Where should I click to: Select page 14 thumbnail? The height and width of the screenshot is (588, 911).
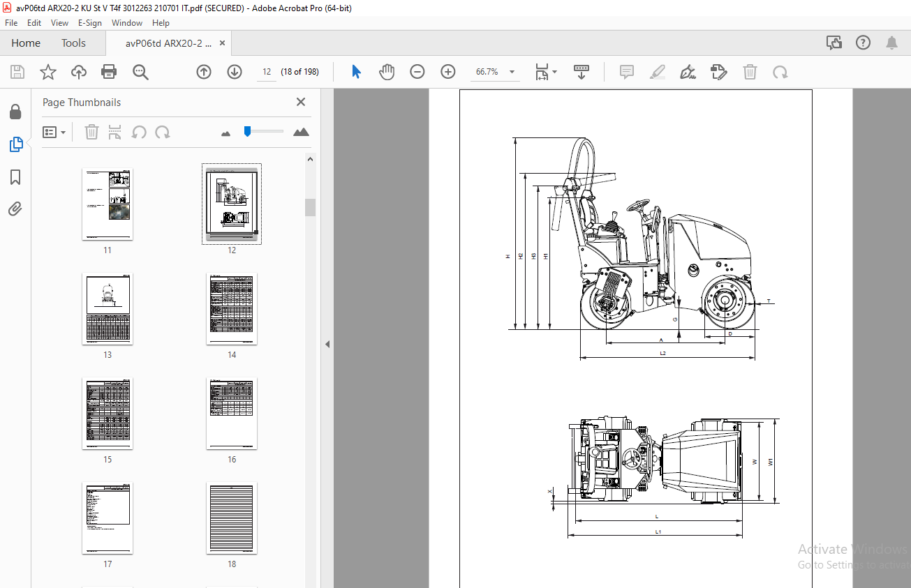click(x=232, y=309)
